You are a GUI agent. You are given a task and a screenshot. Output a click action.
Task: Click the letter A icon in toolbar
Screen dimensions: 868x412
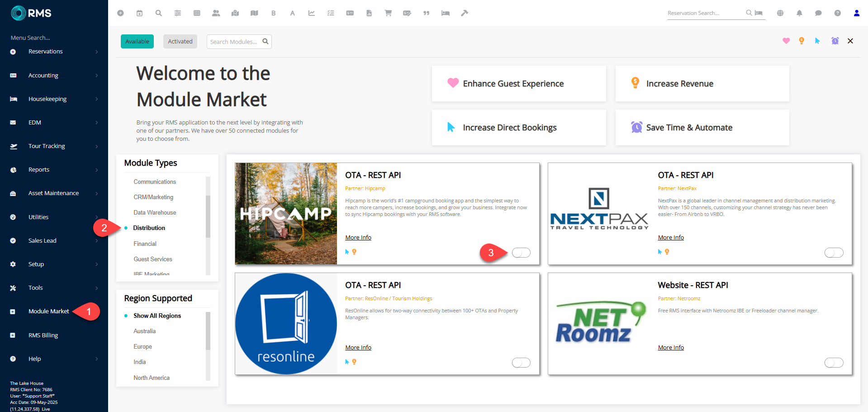[x=293, y=13]
